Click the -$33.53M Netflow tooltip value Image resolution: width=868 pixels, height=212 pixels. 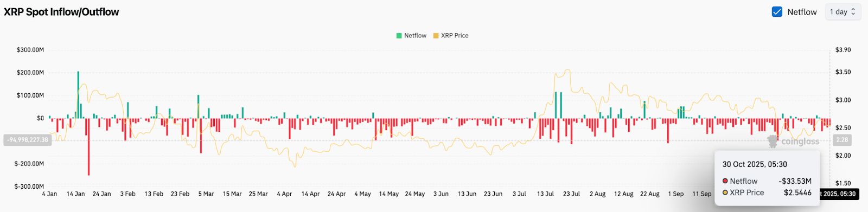795,181
